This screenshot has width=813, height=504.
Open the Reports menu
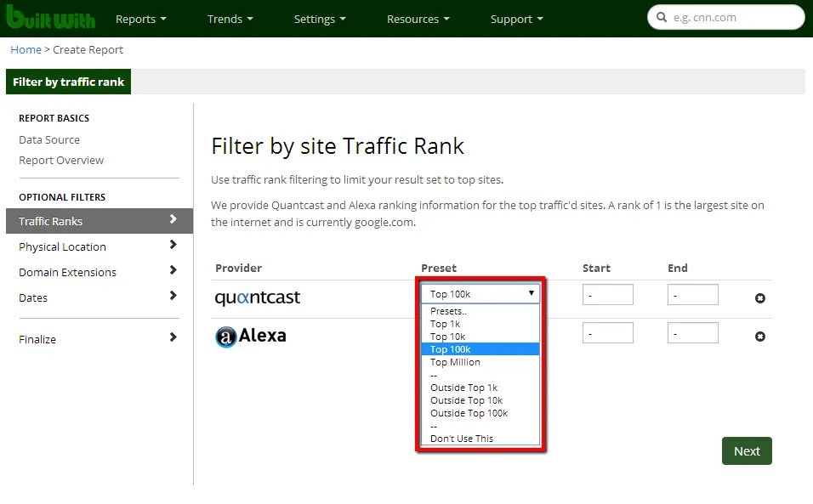pos(140,19)
